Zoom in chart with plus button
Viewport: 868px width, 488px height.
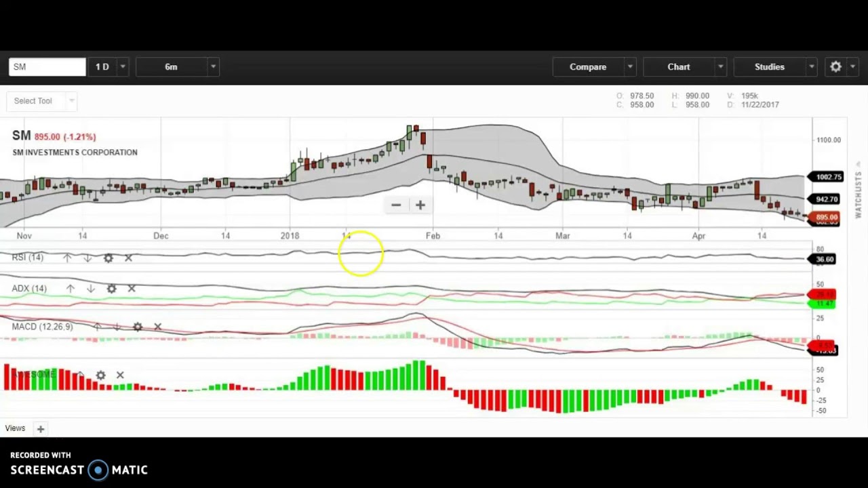point(420,205)
